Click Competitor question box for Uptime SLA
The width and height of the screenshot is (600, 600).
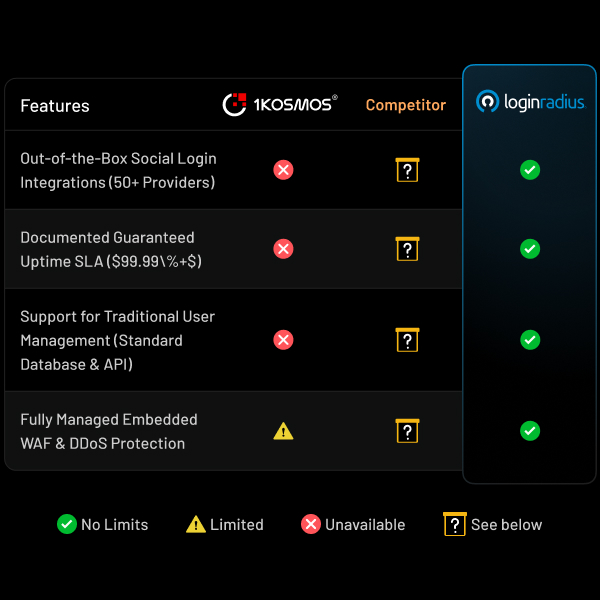[x=407, y=249]
